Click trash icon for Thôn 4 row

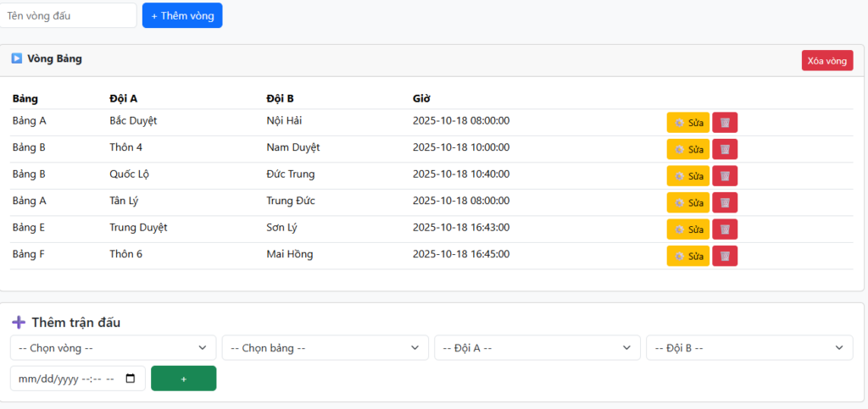click(725, 149)
